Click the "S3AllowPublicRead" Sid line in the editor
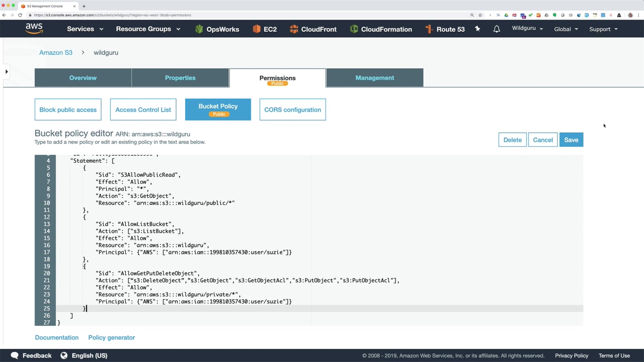 pyautogui.click(x=138, y=175)
